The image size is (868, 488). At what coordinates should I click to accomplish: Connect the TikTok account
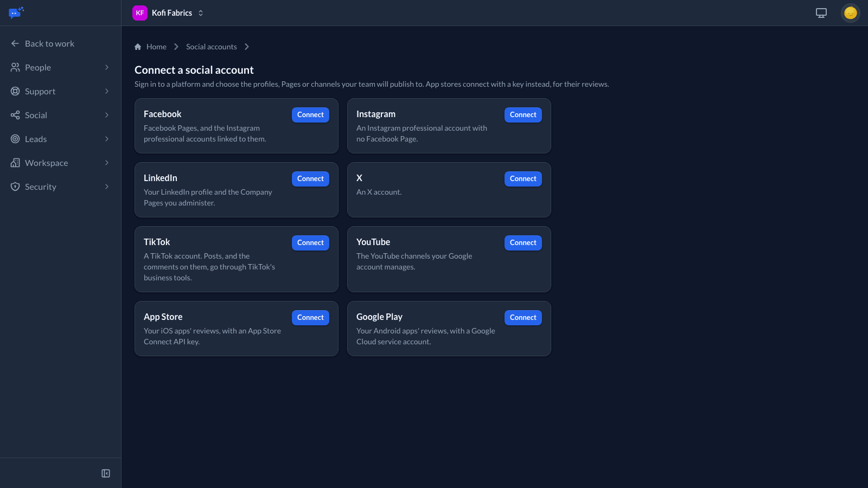(x=310, y=243)
